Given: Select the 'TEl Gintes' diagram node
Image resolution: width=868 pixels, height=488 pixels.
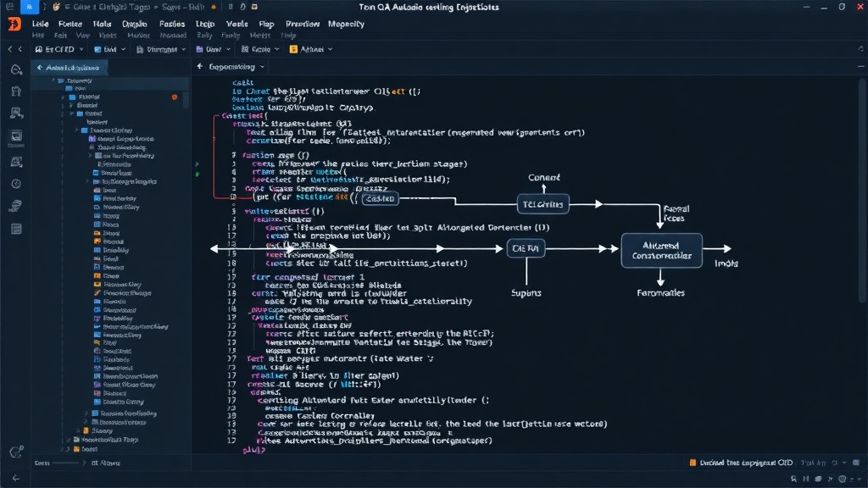Looking at the screenshot, I should click(542, 204).
